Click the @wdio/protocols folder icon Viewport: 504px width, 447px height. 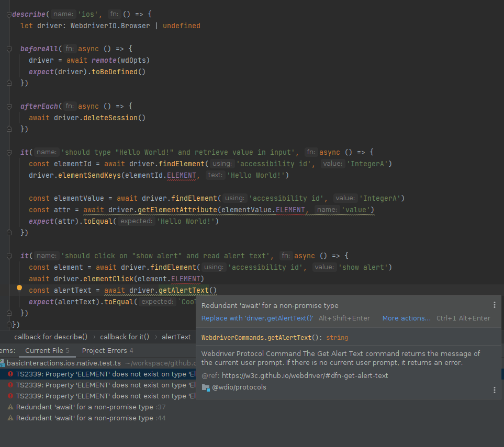click(x=206, y=387)
